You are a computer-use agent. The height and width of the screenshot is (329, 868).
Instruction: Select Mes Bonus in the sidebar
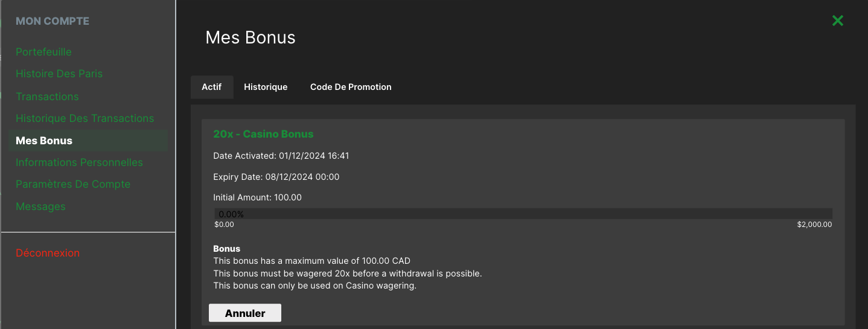44,141
